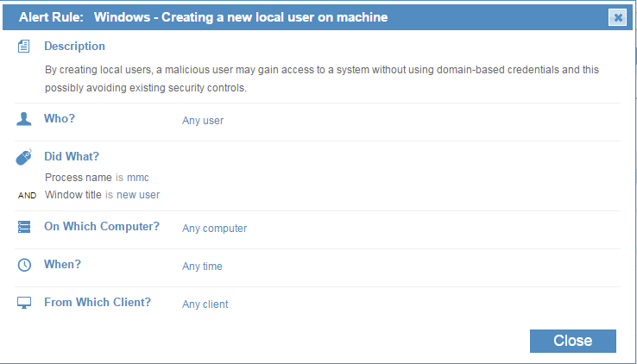Viewport: 637px width, 364px height.
Task: Click the 'Any time' value
Action: point(202,267)
